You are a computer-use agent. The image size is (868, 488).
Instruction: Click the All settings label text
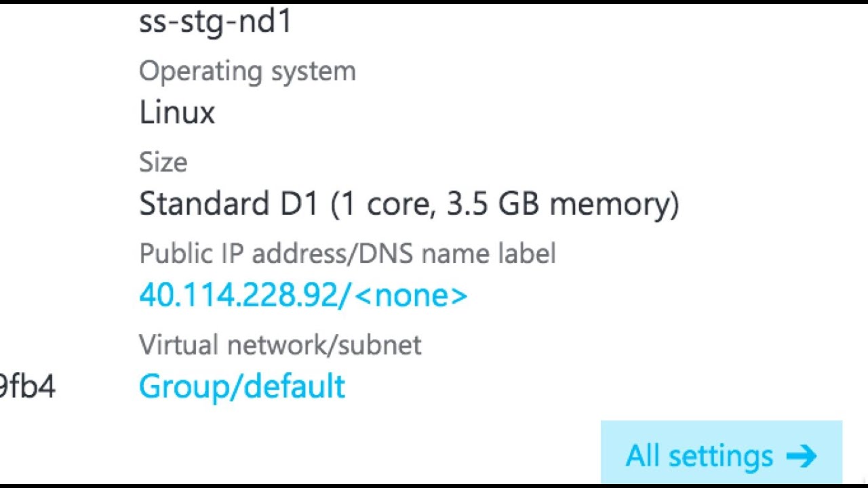coord(699,456)
